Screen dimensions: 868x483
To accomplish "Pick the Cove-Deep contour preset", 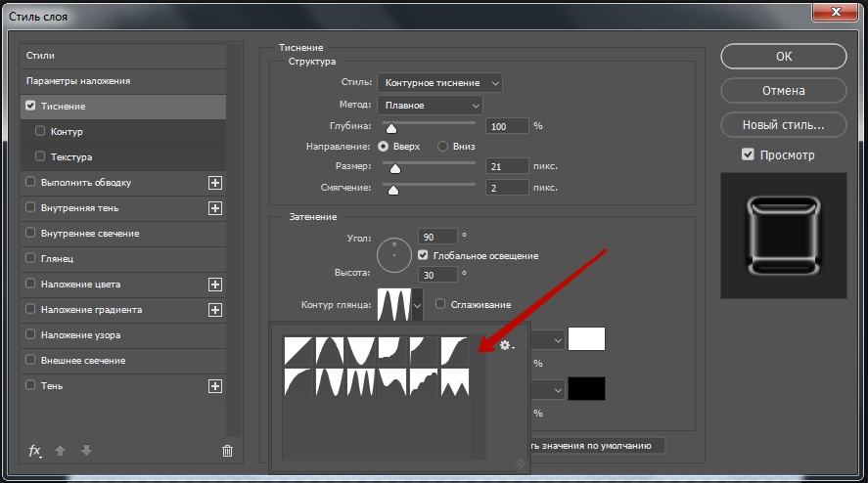I will (x=392, y=351).
